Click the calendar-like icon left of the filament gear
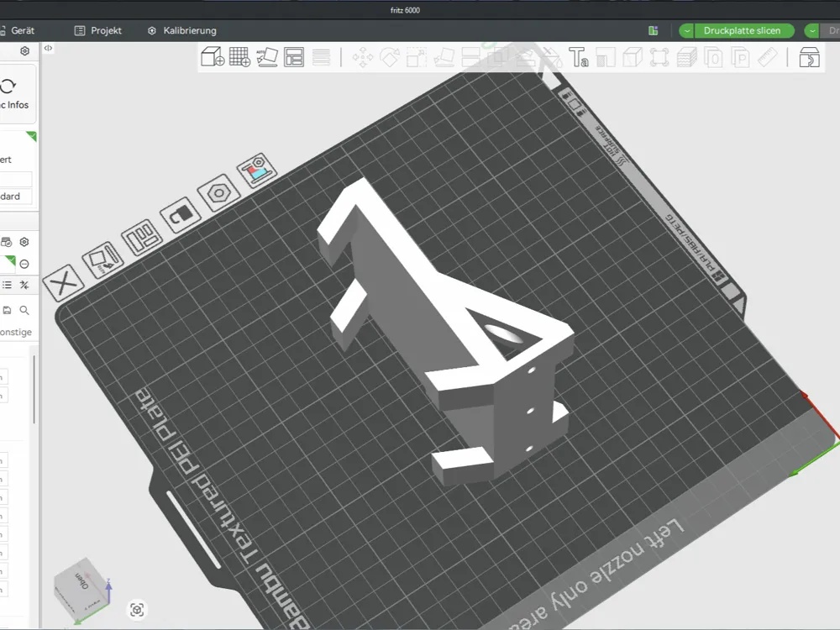The image size is (840, 630). [7, 242]
